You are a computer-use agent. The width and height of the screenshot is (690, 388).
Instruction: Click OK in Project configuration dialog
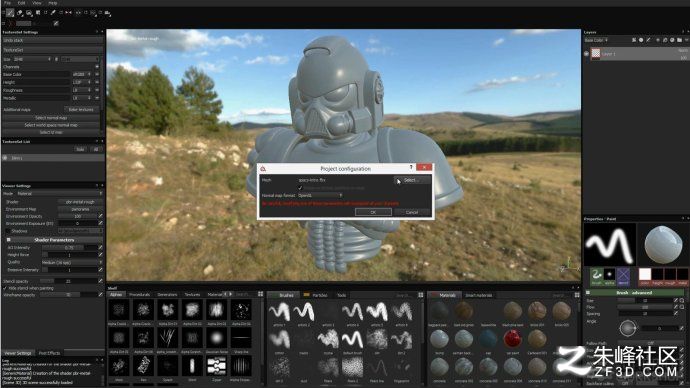click(x=373, y=212)
